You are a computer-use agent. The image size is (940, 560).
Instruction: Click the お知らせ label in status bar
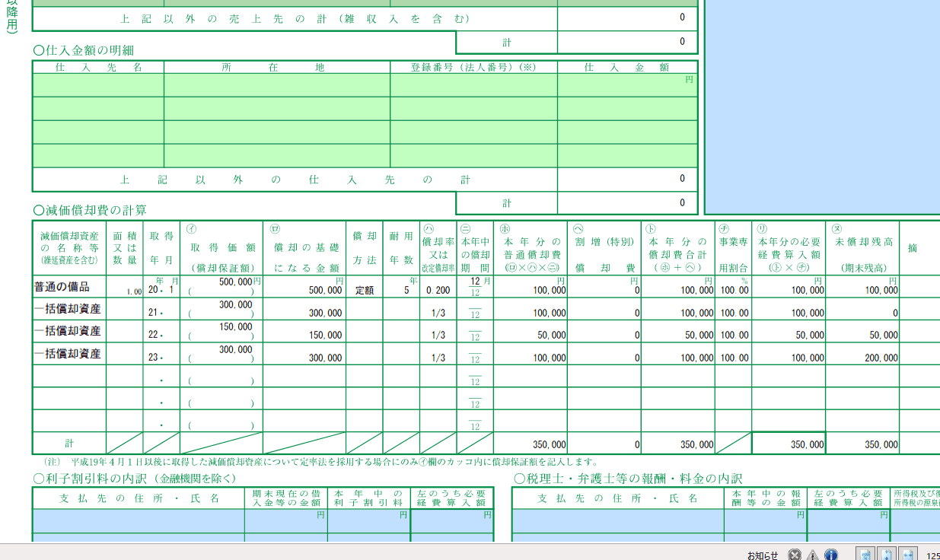pos(763,555)
